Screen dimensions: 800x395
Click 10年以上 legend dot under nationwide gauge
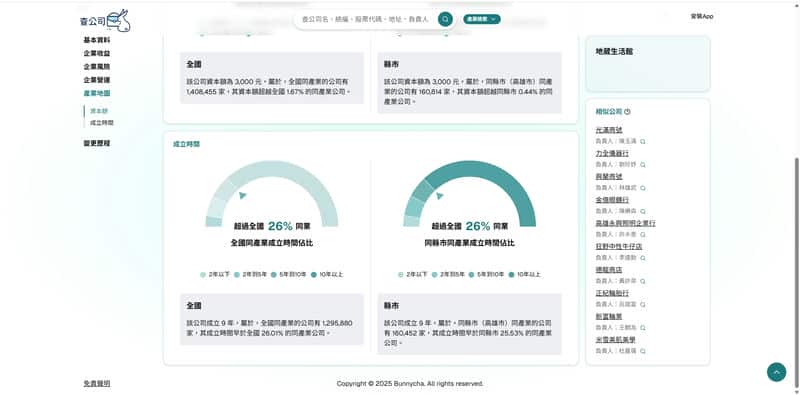coord(314,275)
